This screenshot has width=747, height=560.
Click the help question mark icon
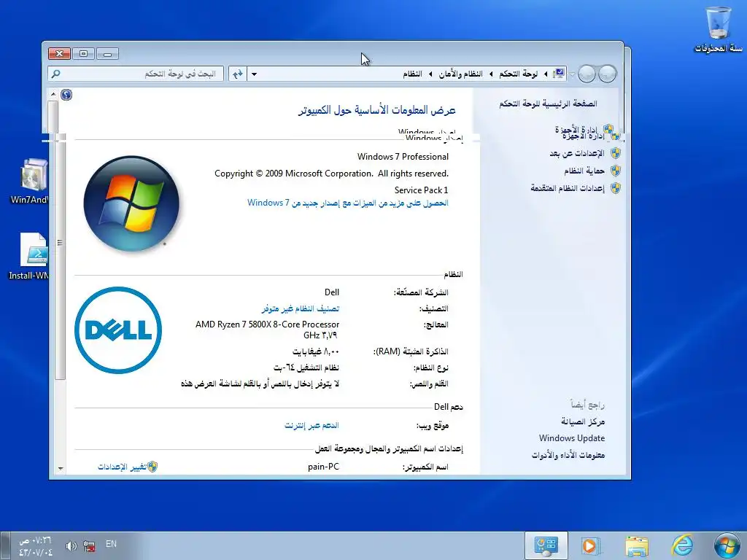66,95
